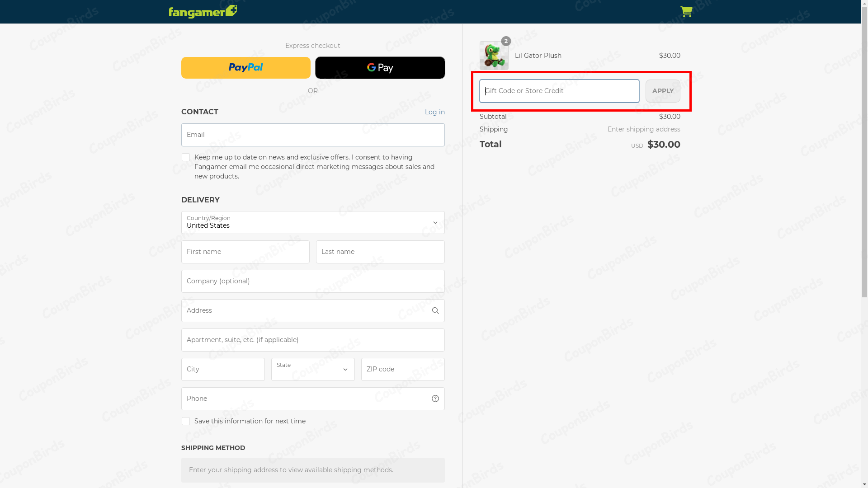Click the Fangamer logo
Viewport: 868px width, 488px height.
click(203, 12)
